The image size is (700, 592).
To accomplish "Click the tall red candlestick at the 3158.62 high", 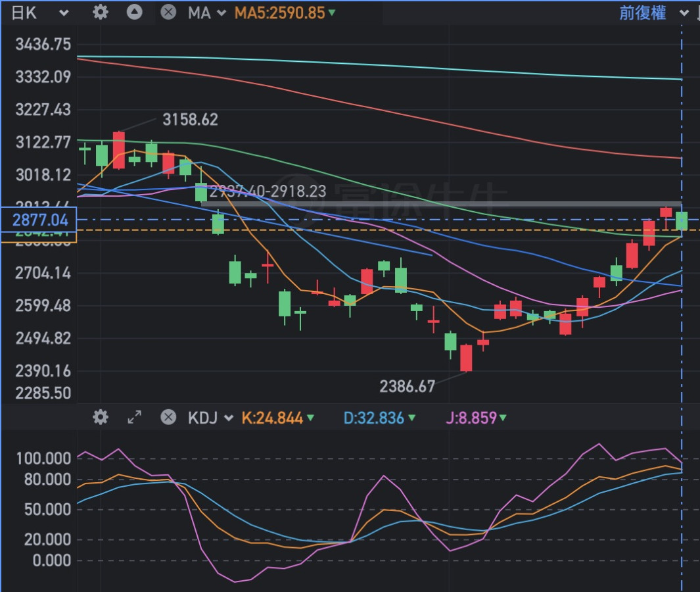I will pyautogui.click(x=119, y=150).
